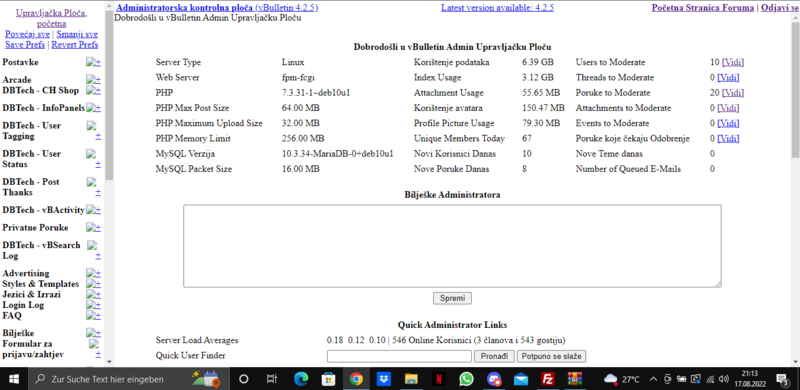Open Task View from the taskbar

272,379
